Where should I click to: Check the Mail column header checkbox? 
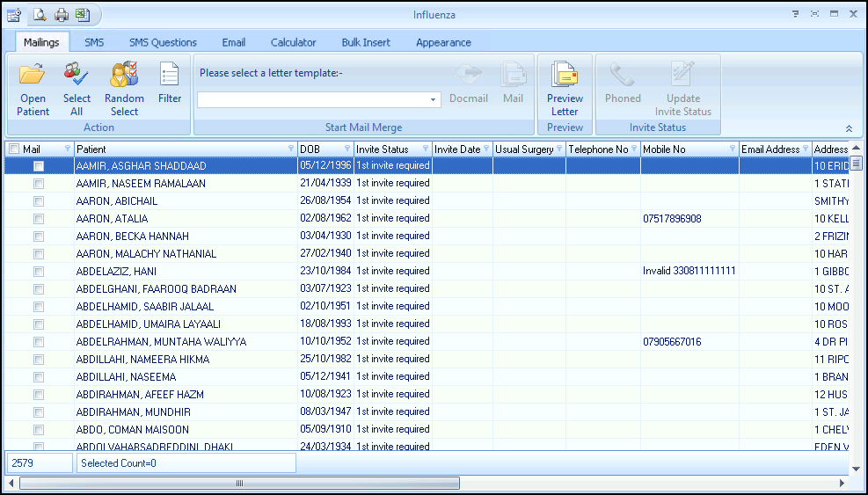coord(14,149)
